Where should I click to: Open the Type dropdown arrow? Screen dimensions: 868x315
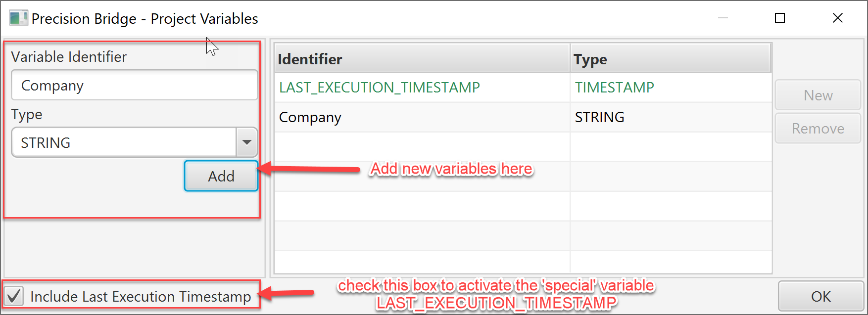tap(247, 142)
